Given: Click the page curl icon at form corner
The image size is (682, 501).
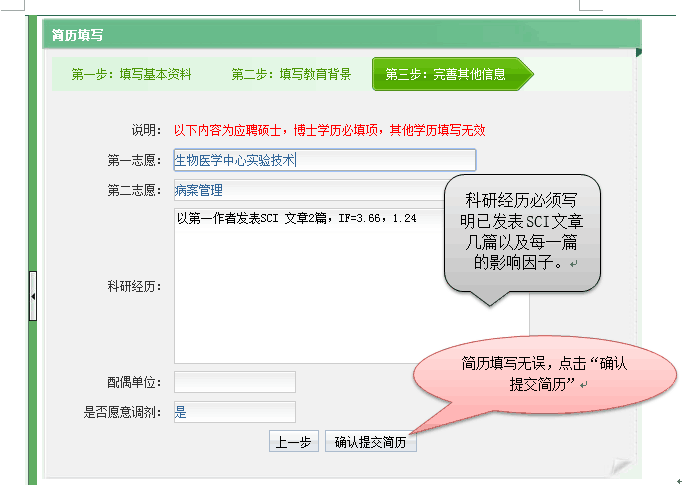Looking at the screenshot, I should (x=622, y=463).
